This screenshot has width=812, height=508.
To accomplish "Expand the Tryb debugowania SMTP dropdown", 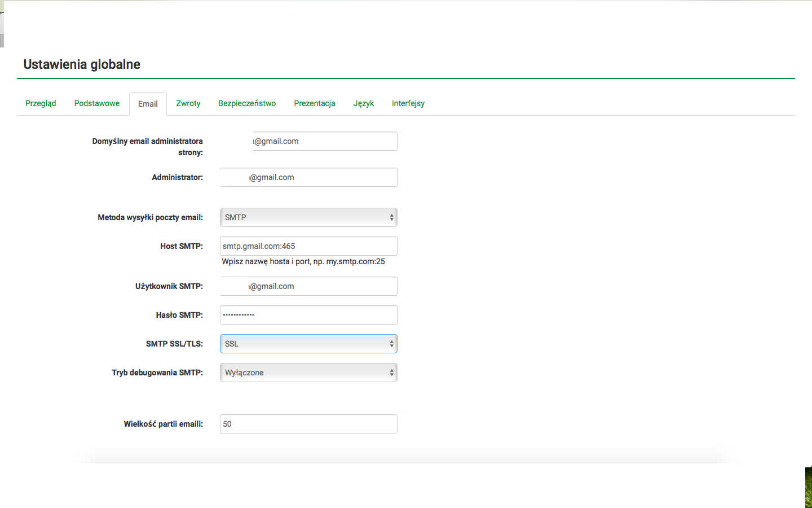I will [x=308, y=373].
